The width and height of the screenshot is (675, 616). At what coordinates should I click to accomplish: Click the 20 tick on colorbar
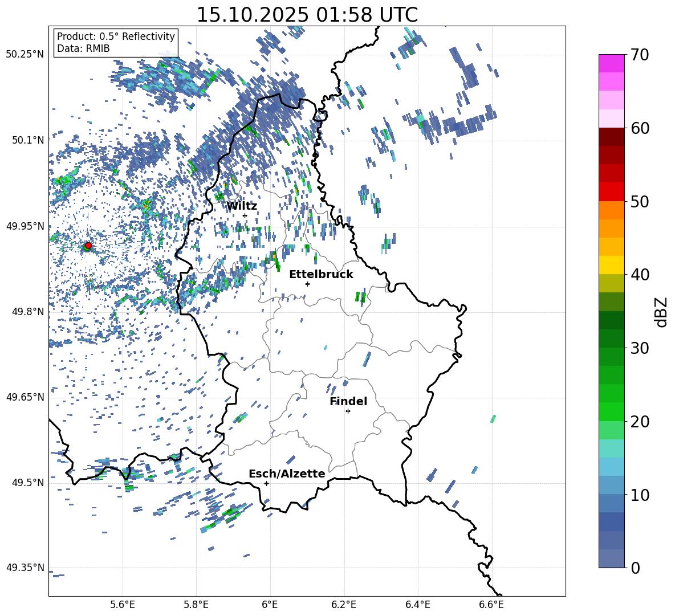(x=639, y=421)
